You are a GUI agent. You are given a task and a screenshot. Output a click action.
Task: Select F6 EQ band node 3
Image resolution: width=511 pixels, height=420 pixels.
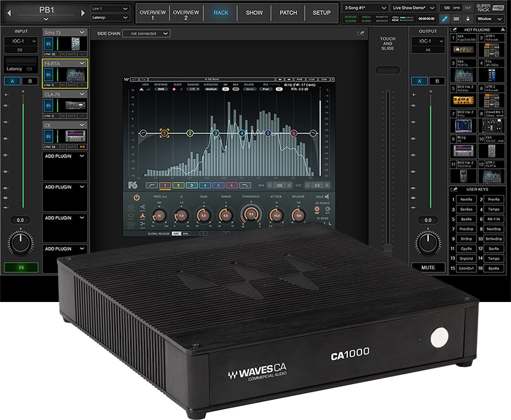[216, 133]
